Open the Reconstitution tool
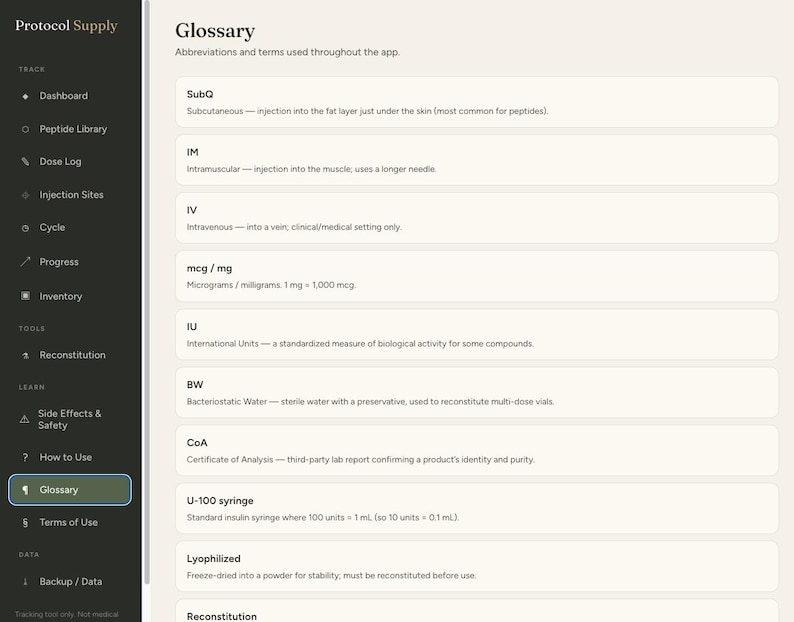Viewport: 794px width, 622px height. tap(70, 355)
